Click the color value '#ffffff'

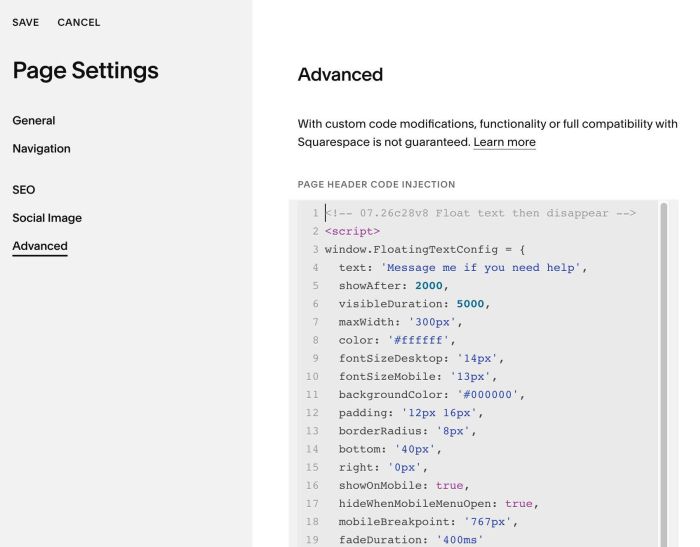[x=418, y=340]
